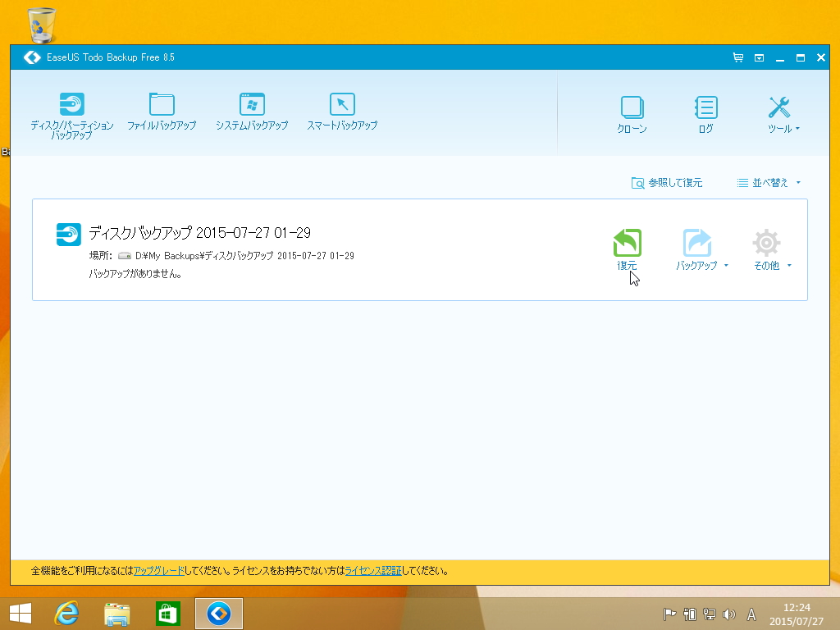Click the volume speaker tray icon
This screenshot has height=630, width=840.
tap(729, 614)
